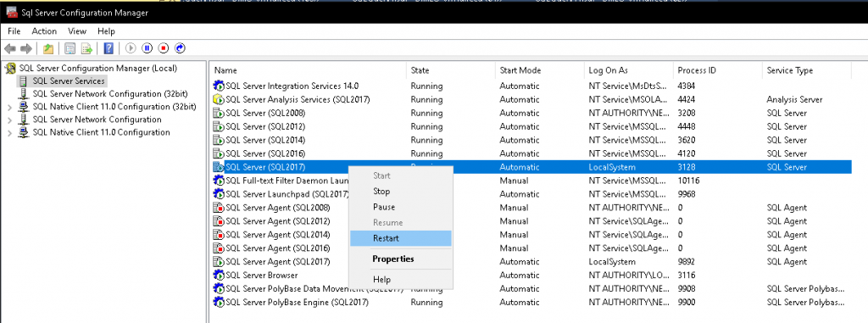Click the Up one level folder icon

[x=48, y=49]
